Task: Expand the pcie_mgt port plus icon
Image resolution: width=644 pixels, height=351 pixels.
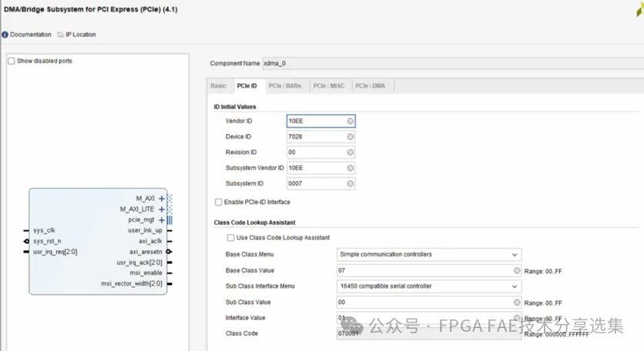Action: [162, 219]
